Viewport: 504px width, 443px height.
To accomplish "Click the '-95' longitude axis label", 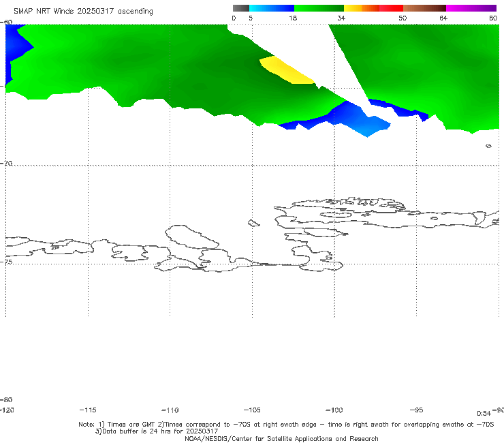I will [x=417, y=410].
